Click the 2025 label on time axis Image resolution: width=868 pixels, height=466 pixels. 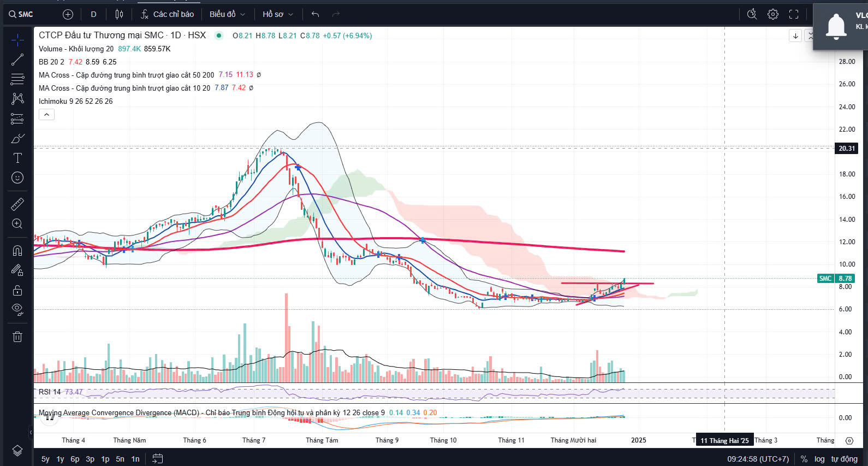coord(638,440)
